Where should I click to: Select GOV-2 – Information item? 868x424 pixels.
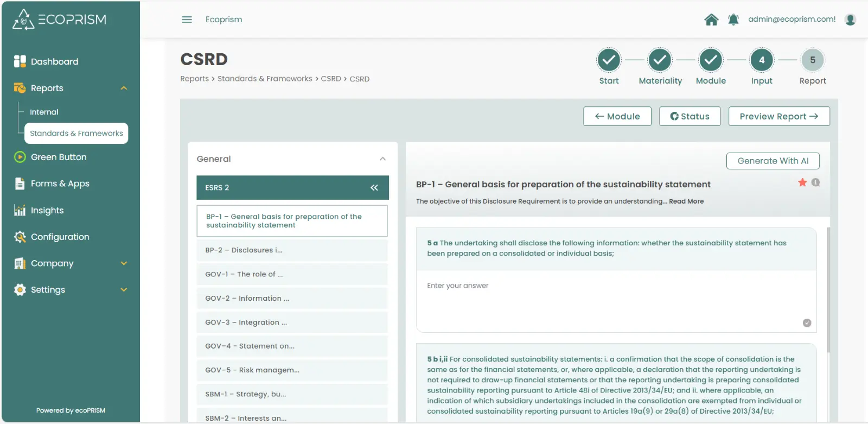(x=292, y=298)
